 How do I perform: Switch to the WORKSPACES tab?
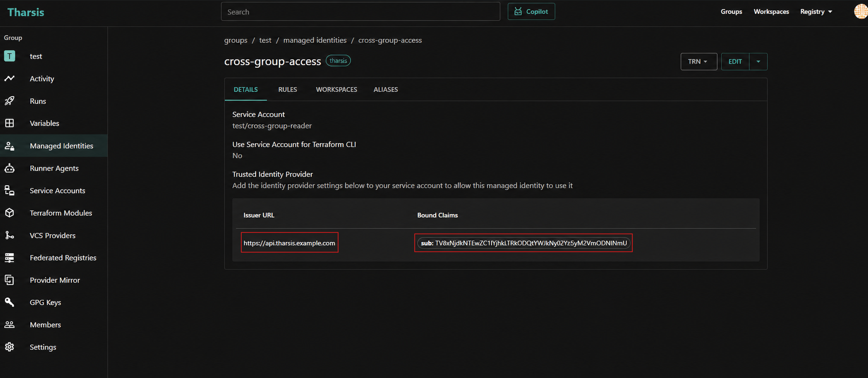click(x=337, y=89)
